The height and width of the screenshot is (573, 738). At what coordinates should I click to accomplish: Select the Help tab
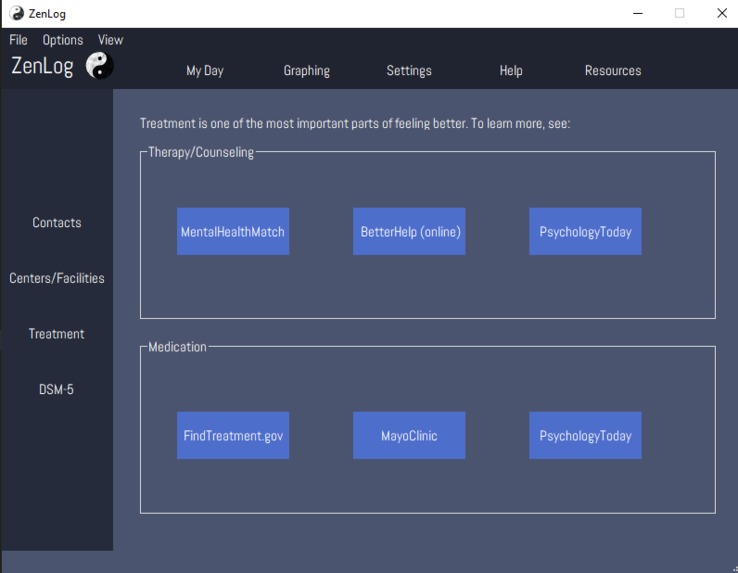click(511, 71)
